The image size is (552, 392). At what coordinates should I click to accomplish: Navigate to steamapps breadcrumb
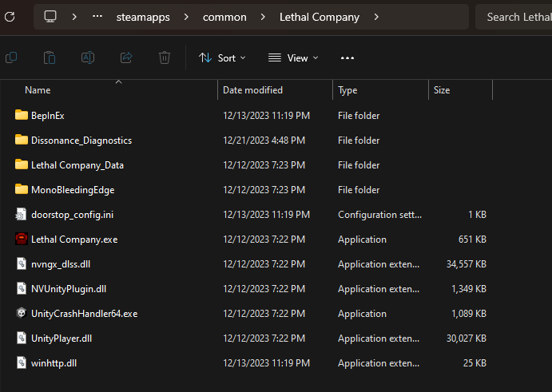click(x=142, y=17)
